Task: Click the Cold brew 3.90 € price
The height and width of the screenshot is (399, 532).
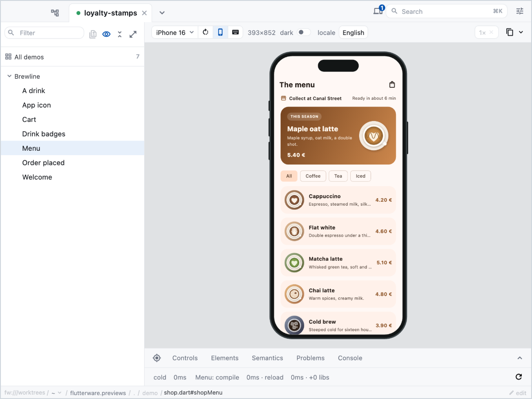Action: [x=383, y=325]
